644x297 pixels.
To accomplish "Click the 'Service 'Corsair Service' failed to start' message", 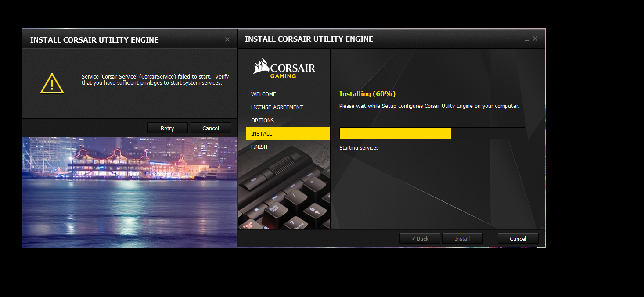I will pyautogui.click(x=155, y=79).
